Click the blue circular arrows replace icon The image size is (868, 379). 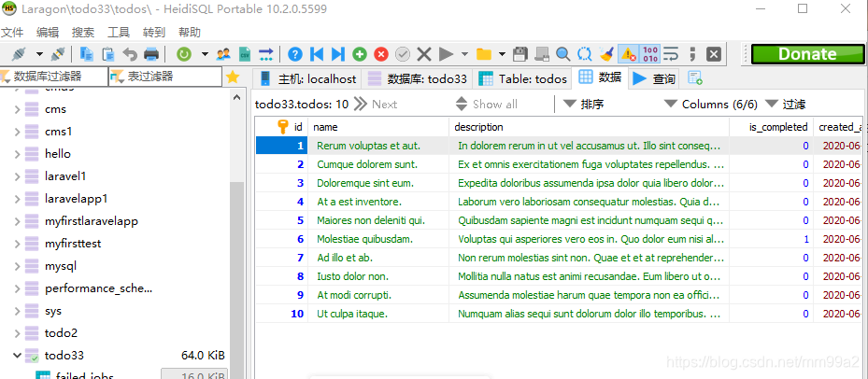pos(585,53)
